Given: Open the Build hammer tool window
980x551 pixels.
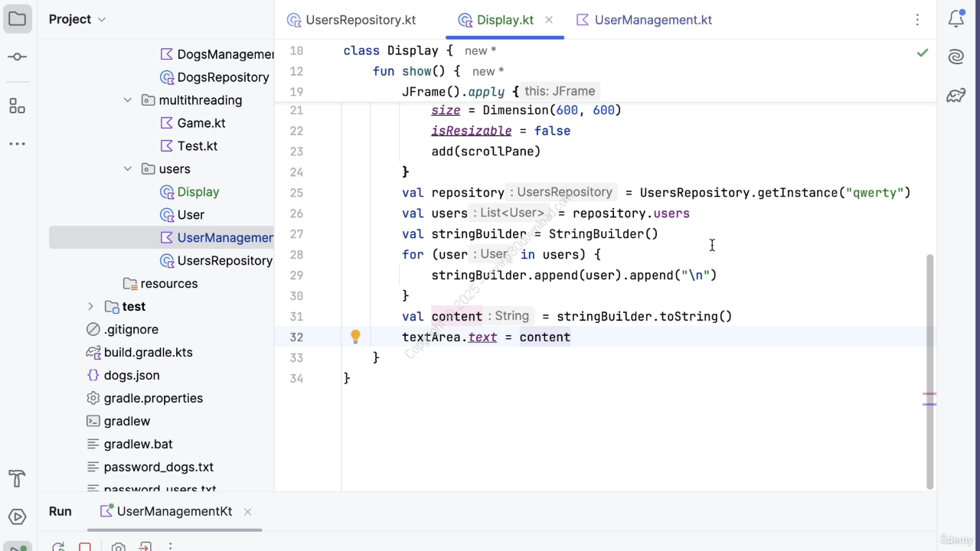Looking at the screenshot, I should point(17,479).
